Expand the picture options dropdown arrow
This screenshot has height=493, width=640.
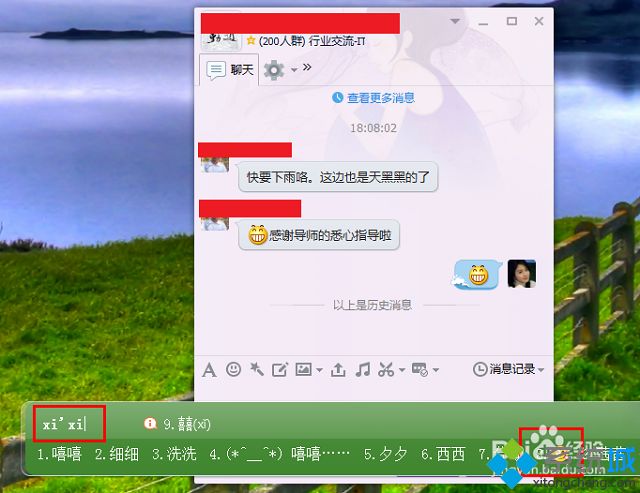[x=319, y=370]
